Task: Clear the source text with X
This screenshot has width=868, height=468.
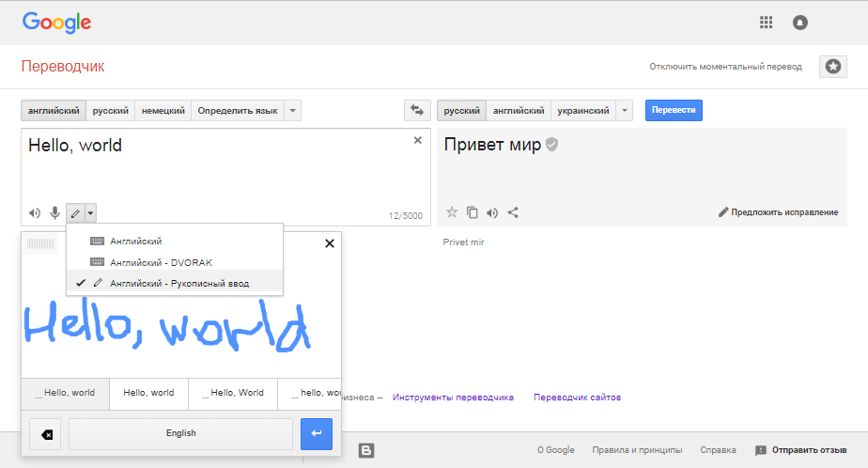Action: click(x=418, y=140)
